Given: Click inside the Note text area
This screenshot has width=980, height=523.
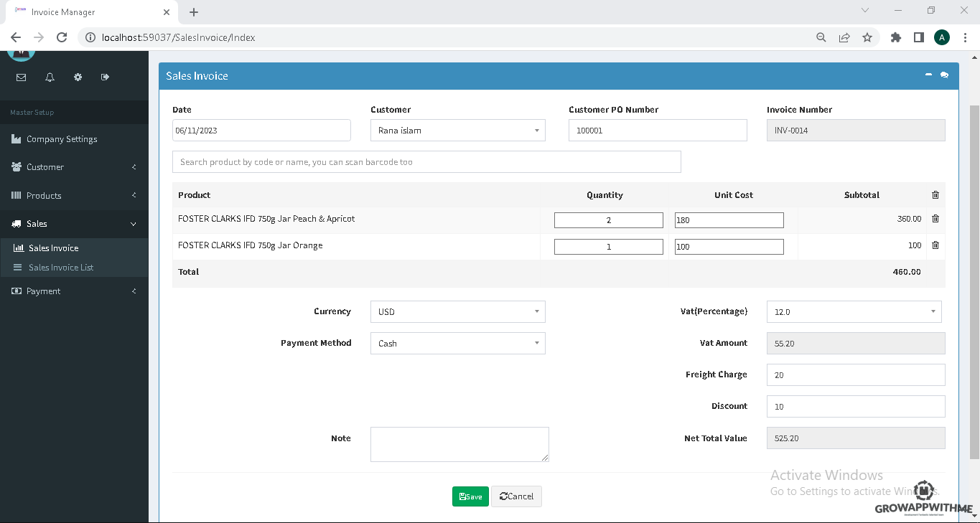Looking at the screenshot, I should click(459, 443).
